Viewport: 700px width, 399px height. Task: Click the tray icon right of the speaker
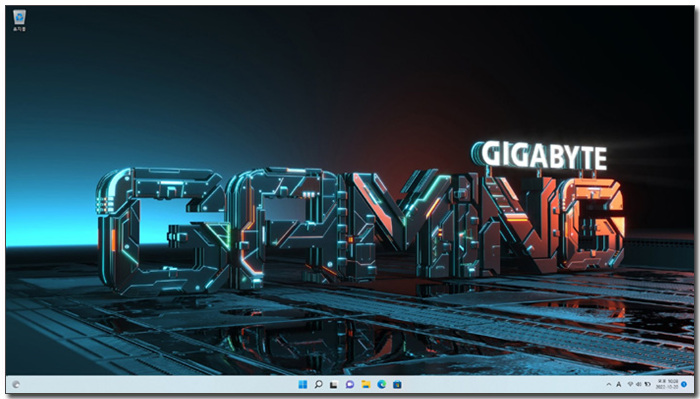(647, 384)
